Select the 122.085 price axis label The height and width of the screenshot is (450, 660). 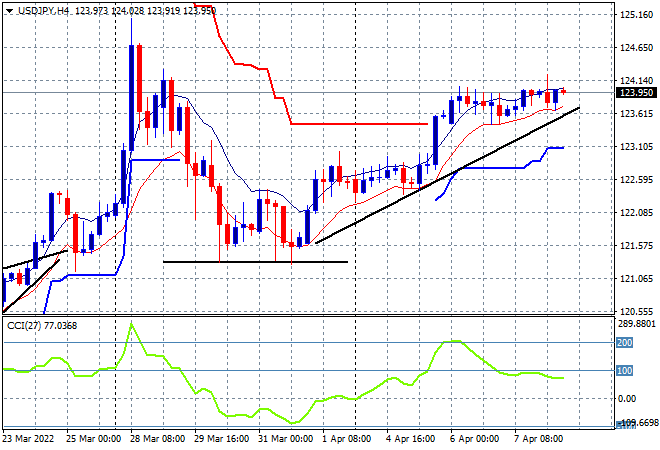(636, 213)
